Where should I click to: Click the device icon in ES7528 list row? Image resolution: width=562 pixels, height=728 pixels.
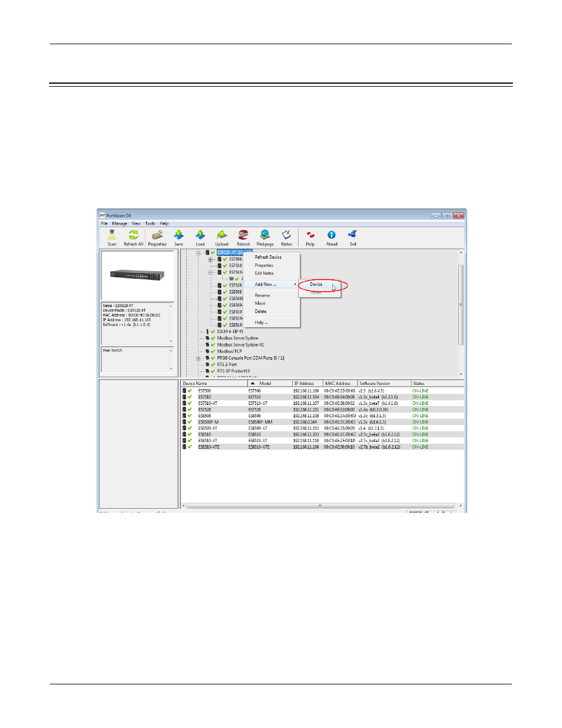pyautogui.click(x=184, y=410)
